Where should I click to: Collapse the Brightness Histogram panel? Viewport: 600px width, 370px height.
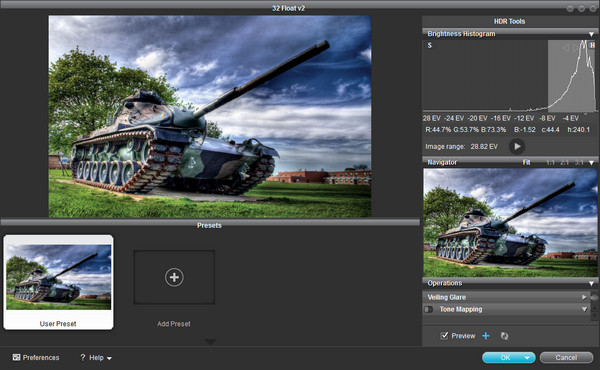[591, 34]
